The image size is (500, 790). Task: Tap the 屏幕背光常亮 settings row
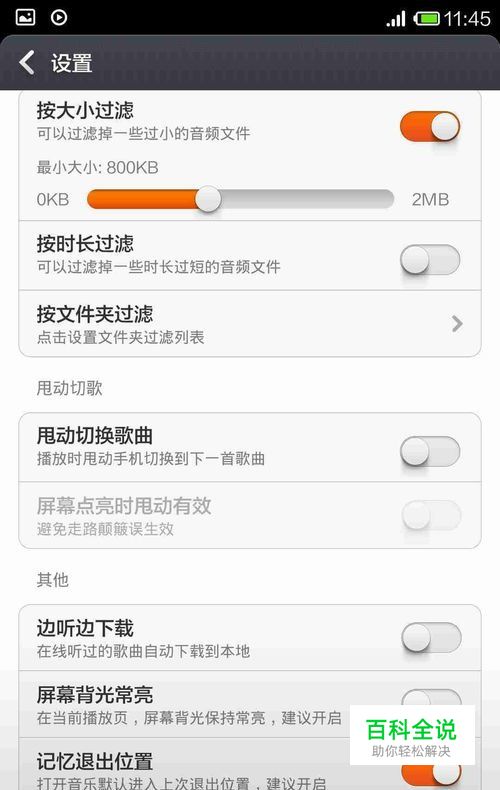(x=250, y=704)
